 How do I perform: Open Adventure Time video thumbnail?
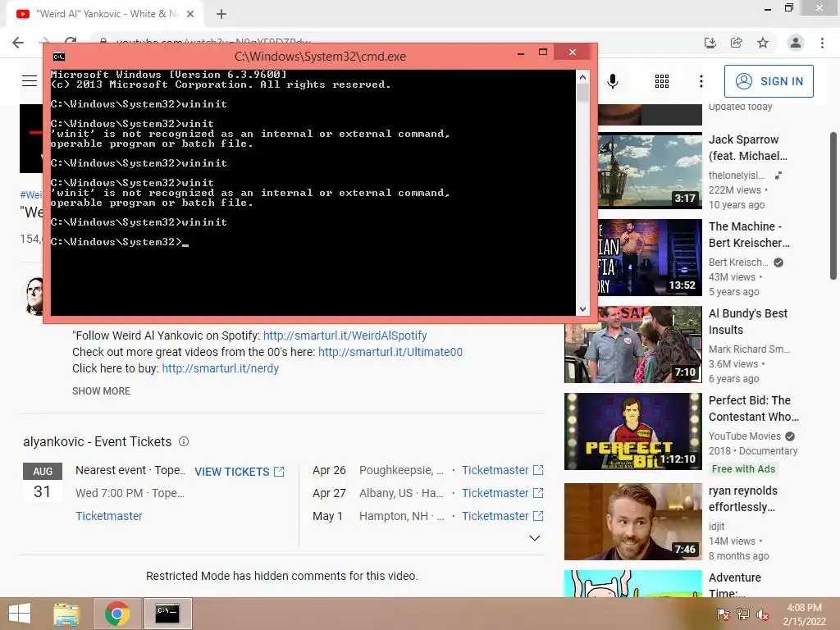pos(633,583)
